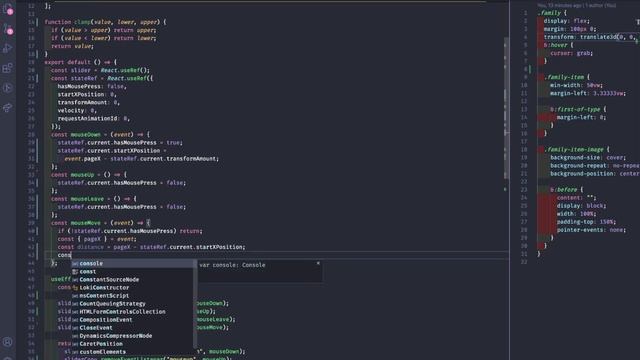
Task: Click the 'const mouseUp' declaration
Action: click(x=89, y=175)
